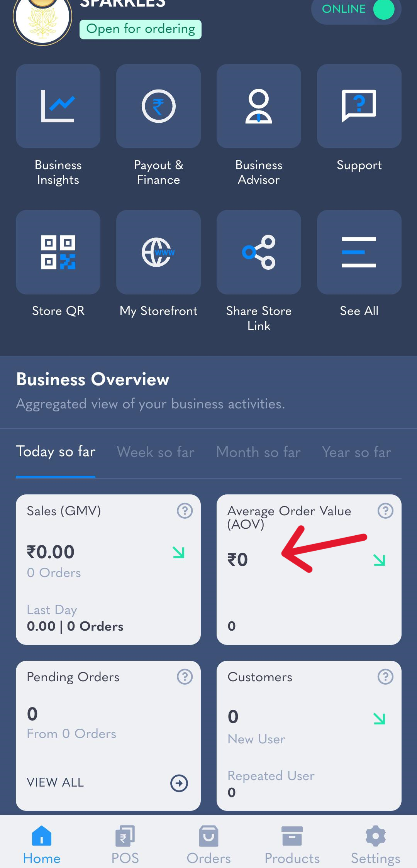Open My Storefront globe icon
This screenshot has height=868, width=417.
(158, 252)
